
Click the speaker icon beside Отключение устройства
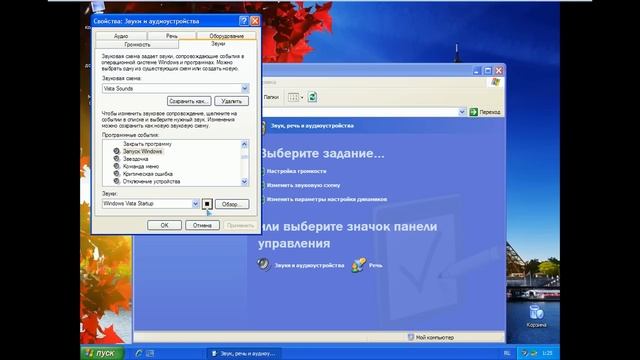116,181
